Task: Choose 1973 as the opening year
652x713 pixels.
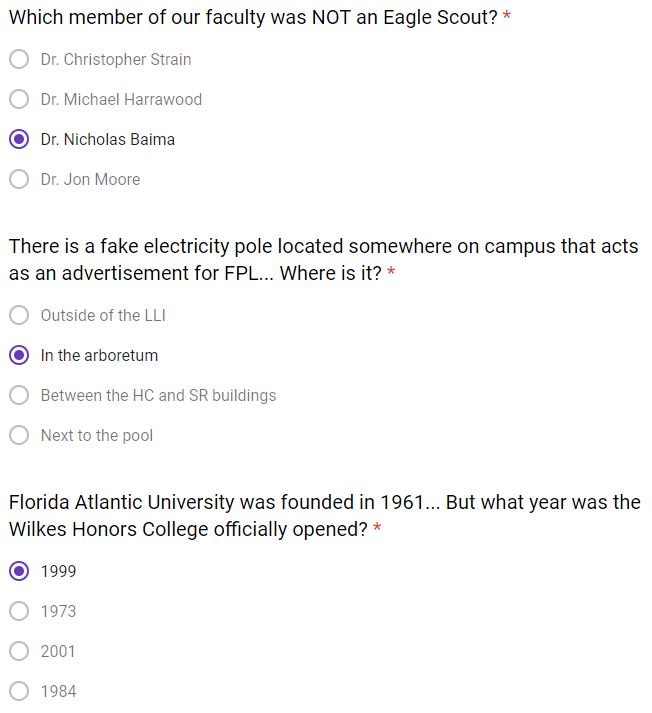Action: 19,611
